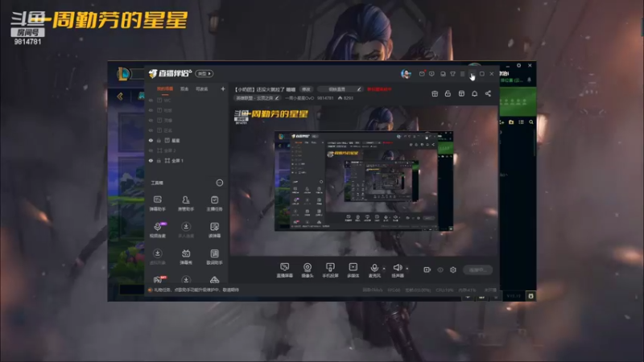The width and height of the screenshot is (644, 362).
Task: Click the gift box icon below title bar
Action: [435, 93]
